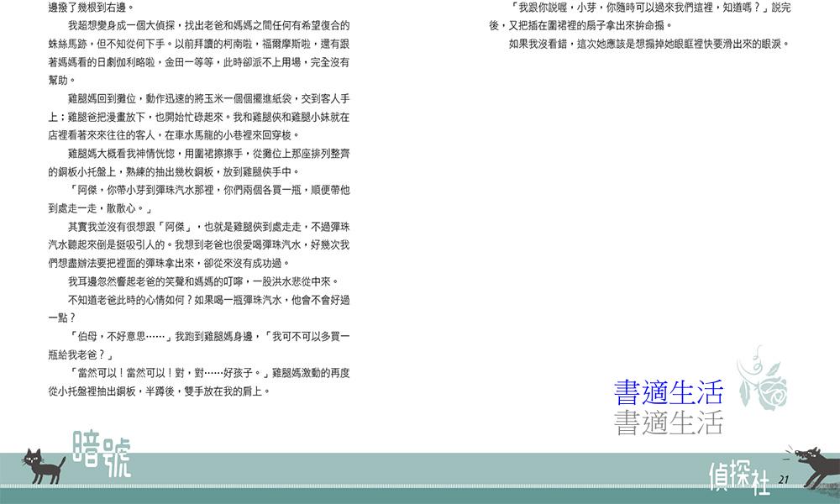Click the rose watermark logo
This screenshot has height=504, width=840.
764,382
